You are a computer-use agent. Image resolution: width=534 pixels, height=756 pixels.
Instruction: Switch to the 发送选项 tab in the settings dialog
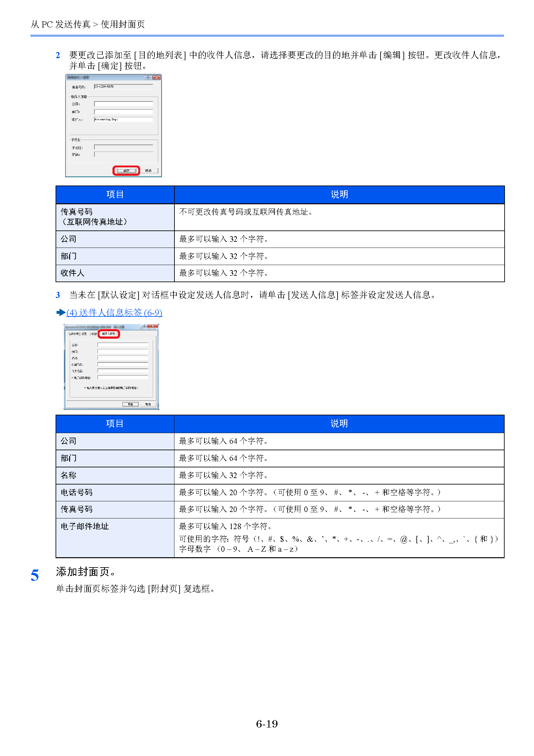[73, 334]
